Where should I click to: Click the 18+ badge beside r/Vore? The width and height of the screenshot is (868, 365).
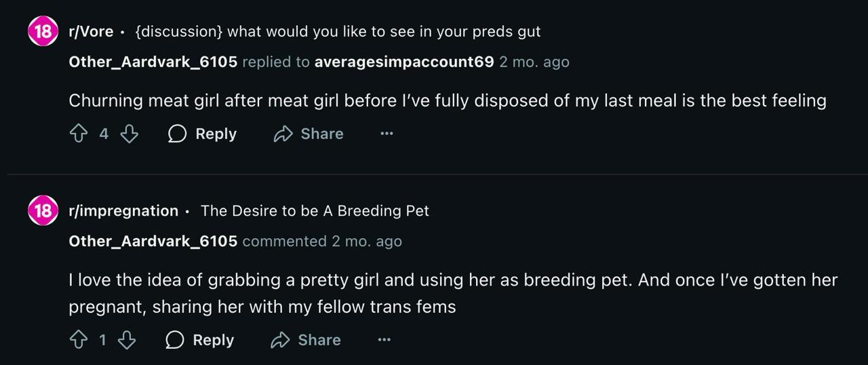click(x=42, y=32)
